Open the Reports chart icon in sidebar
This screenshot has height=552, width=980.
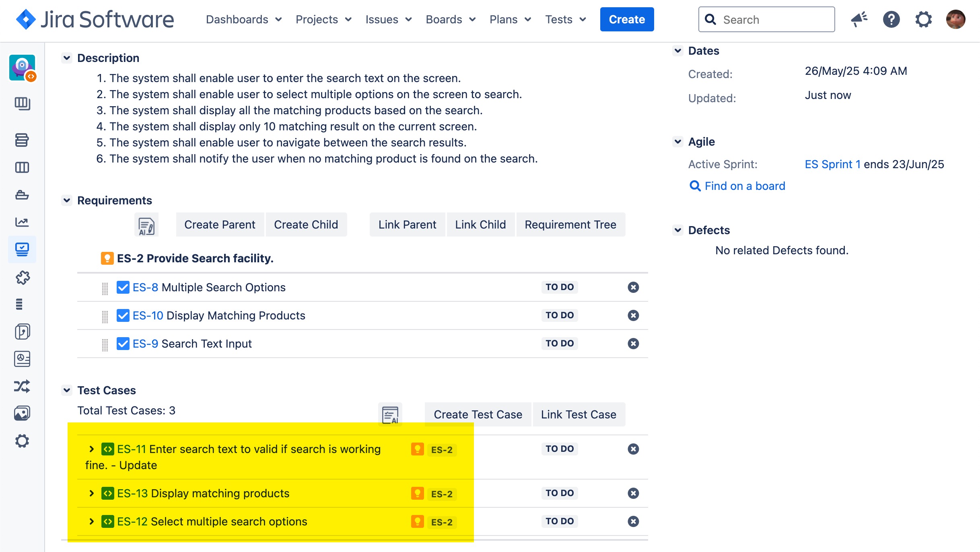[22, 222]
